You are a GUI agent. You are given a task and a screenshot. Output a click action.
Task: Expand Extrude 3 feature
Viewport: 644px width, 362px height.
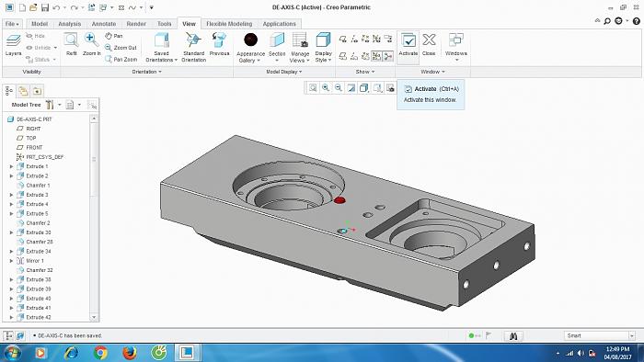[x=11, y=195]
